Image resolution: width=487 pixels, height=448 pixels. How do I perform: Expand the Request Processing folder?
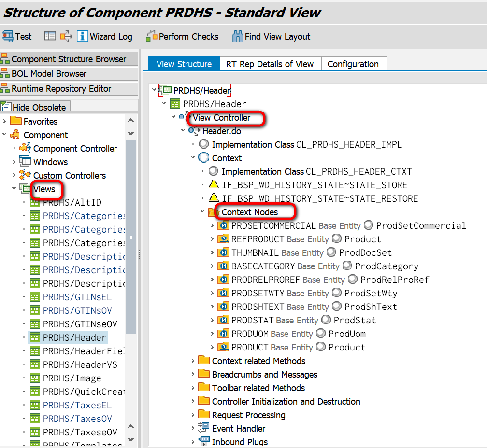click(x=193, y=415)
